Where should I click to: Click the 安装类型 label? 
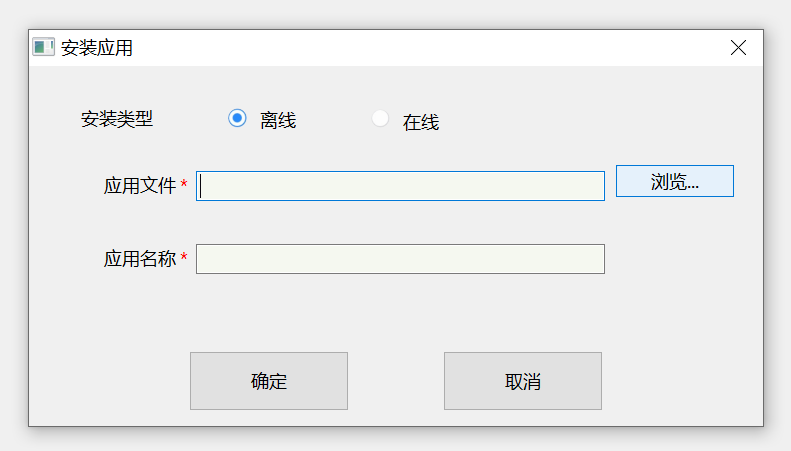[x=117, y=119]
